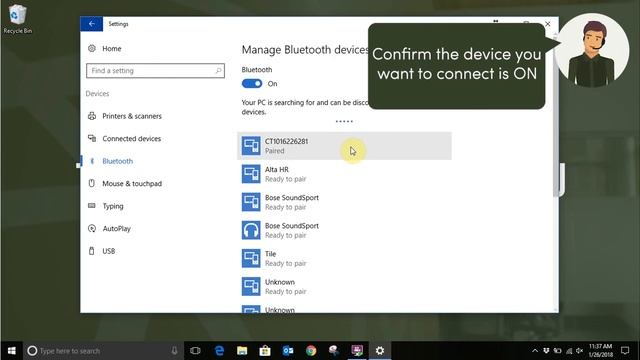Open Connected devices page
The width and height of the screenshot is (640, 360).
tap(131, 138)
